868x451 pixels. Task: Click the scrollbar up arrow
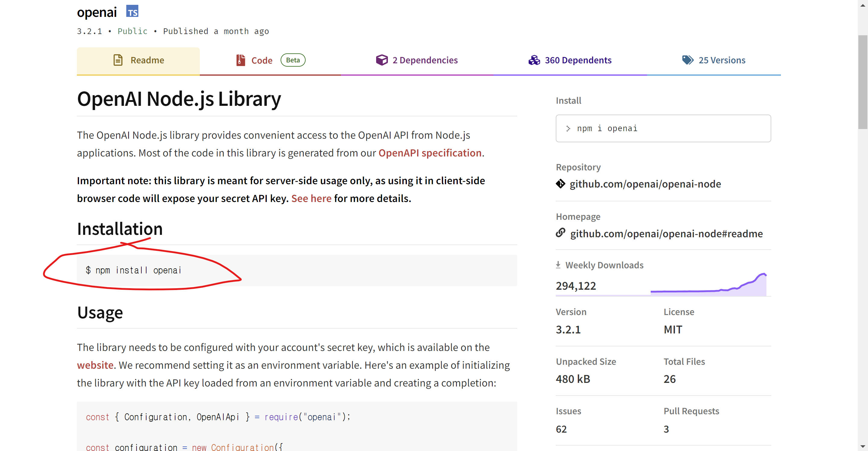863,5
